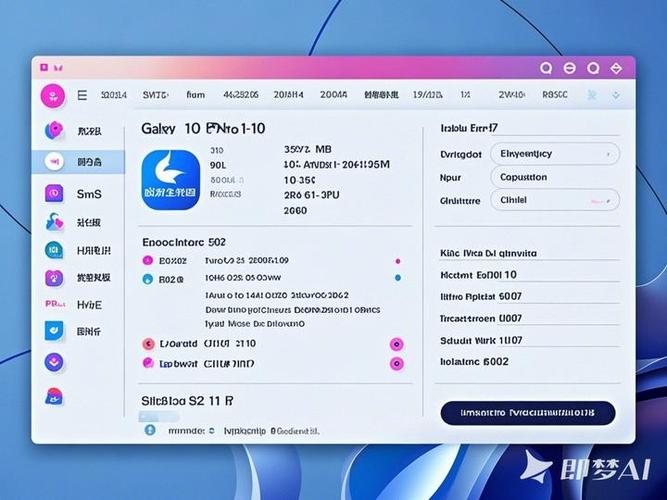Switch to the 4428206 tab
Image resolution: width=667 pixels, height=500 pixels.
[241, 95]
